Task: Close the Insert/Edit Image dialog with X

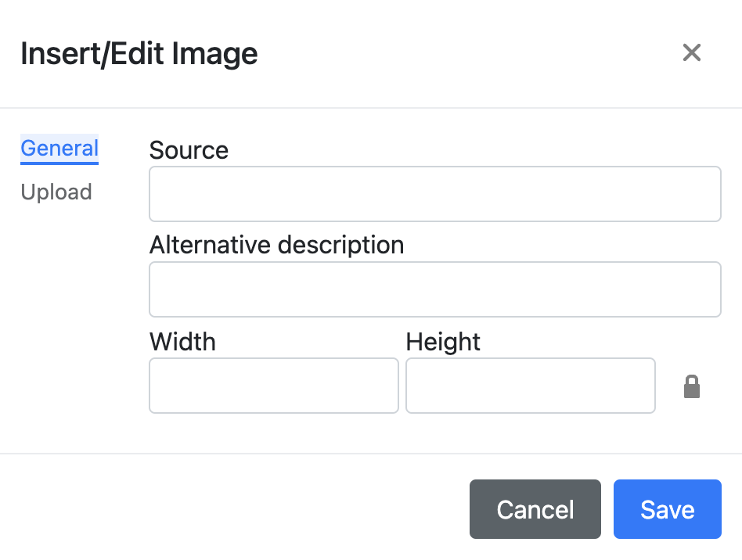Action: [x=691, y=52]
